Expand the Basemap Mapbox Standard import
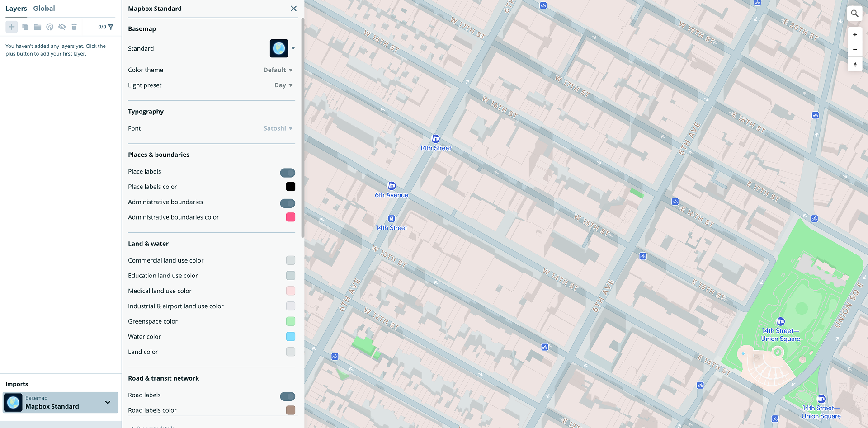This screenshot has width=868, height=428. pyautogui.click(x=108, y=402)
